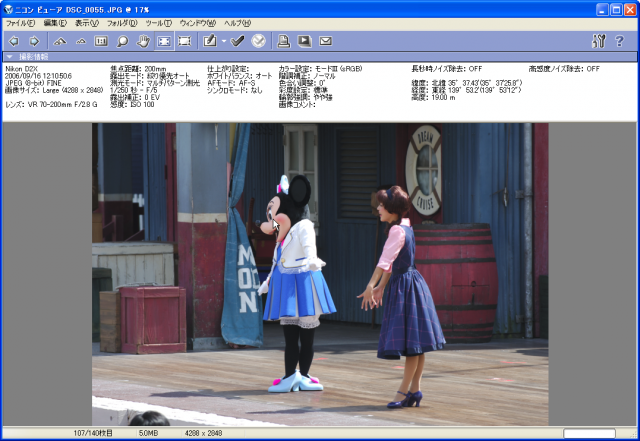Select the hand pan tool
Viewport: 640px width, 441px height.
(x=143, y=41)
